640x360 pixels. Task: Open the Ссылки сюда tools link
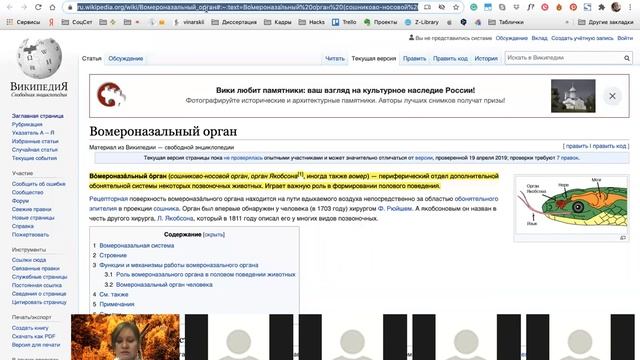click(x=29, y=260)
